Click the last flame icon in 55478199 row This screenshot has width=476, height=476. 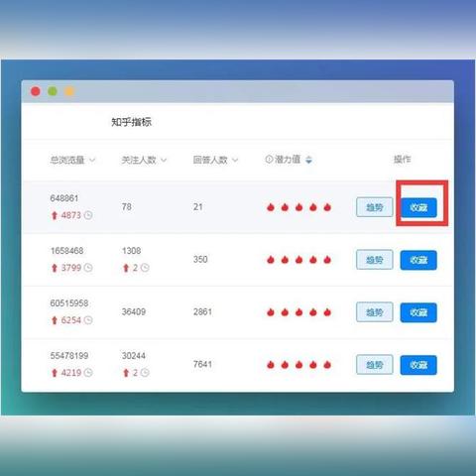(x=327, y=365)
